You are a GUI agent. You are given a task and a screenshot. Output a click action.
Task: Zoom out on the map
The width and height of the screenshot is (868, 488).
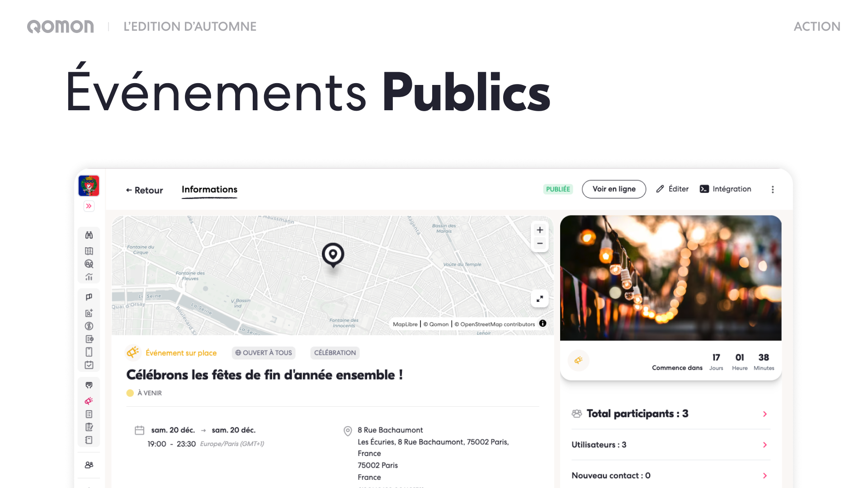click(x=540, y=244)
